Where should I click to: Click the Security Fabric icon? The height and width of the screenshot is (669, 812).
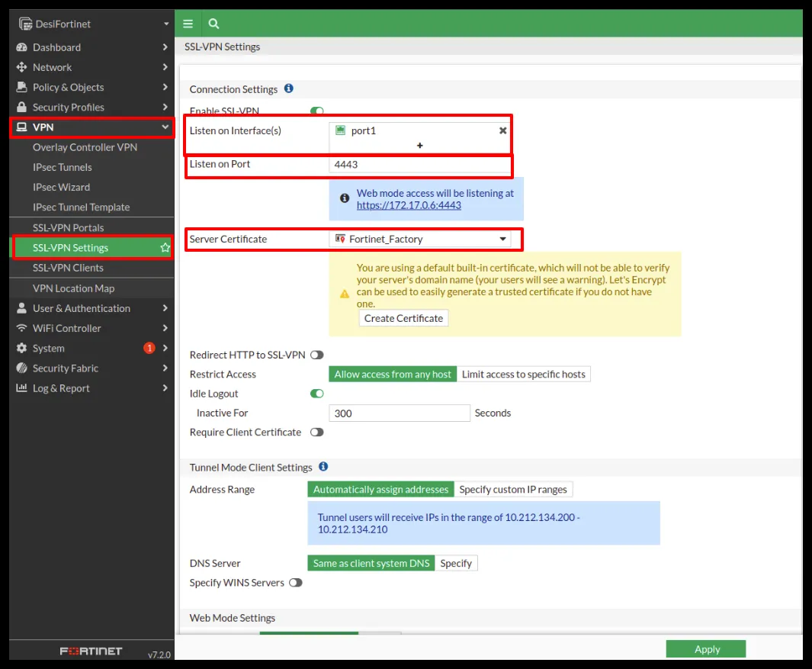pos(22,368)
